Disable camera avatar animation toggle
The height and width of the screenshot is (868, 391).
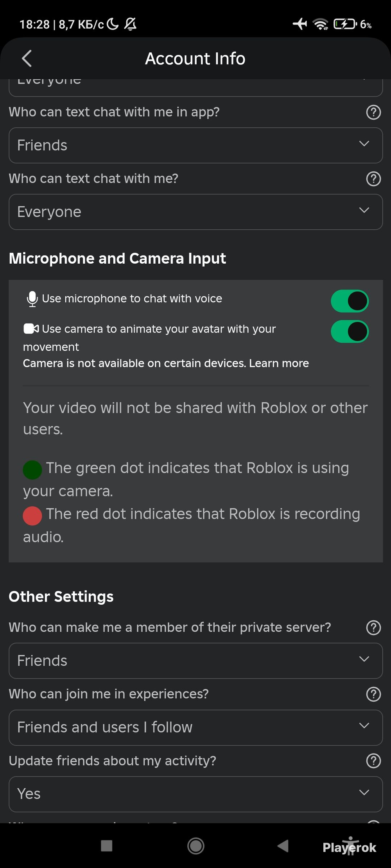pyautogui.click(x=350, y=332)
